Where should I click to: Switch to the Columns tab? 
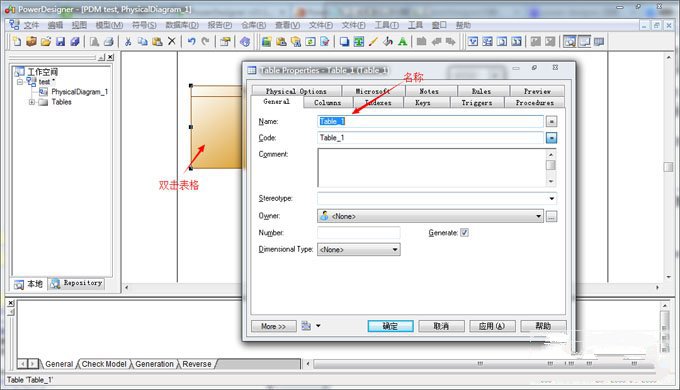[327, 103]
